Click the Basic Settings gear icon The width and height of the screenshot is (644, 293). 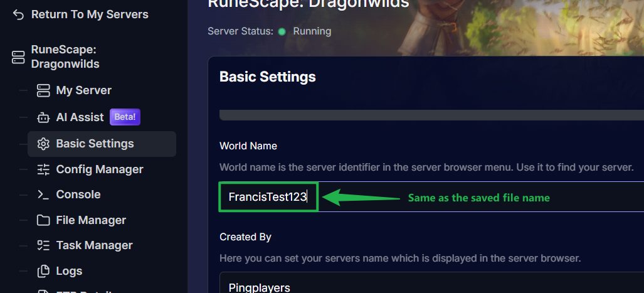43,144
